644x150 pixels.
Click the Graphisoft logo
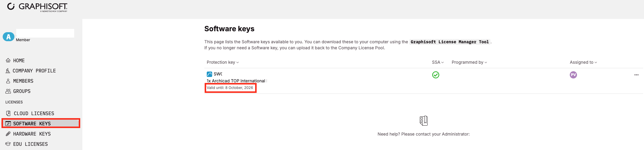pyautogui.click(x=37, y=7)
